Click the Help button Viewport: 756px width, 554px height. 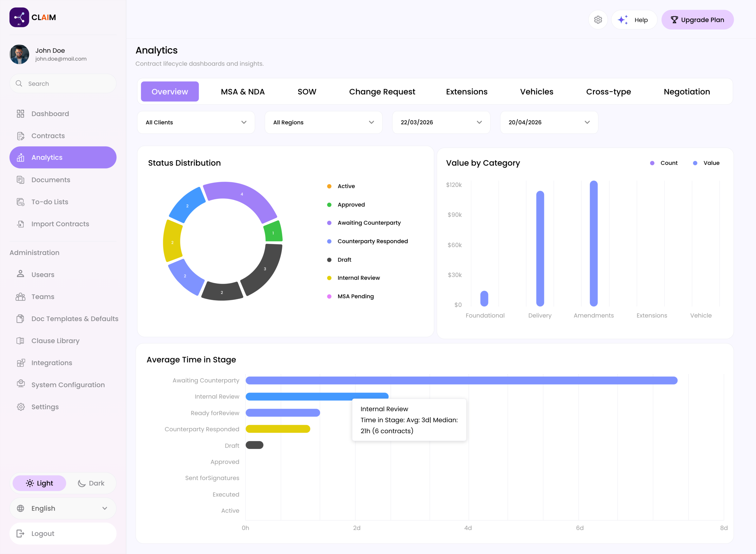(x=634, y=20)
